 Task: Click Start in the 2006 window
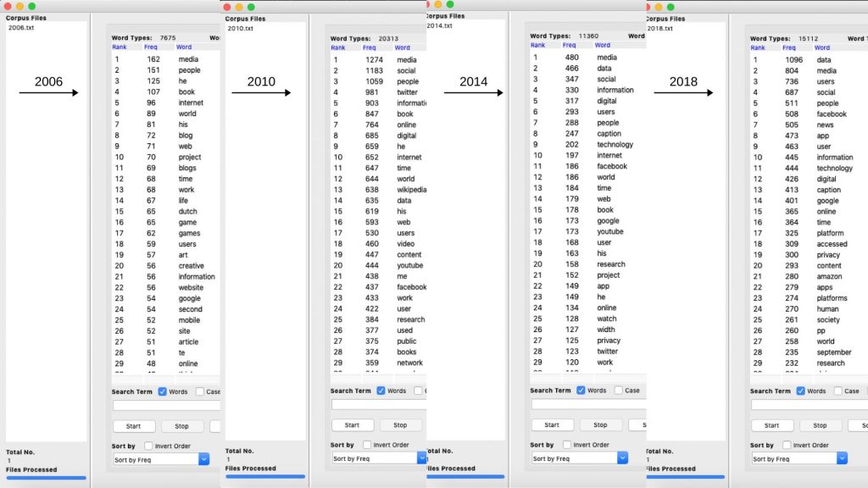[x=133, y=427]
